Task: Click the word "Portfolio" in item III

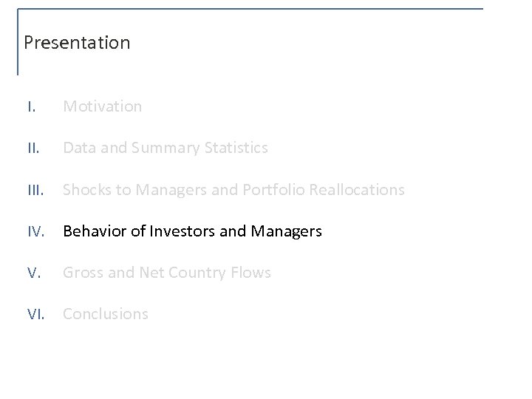Action: click(x=275, y=190)
